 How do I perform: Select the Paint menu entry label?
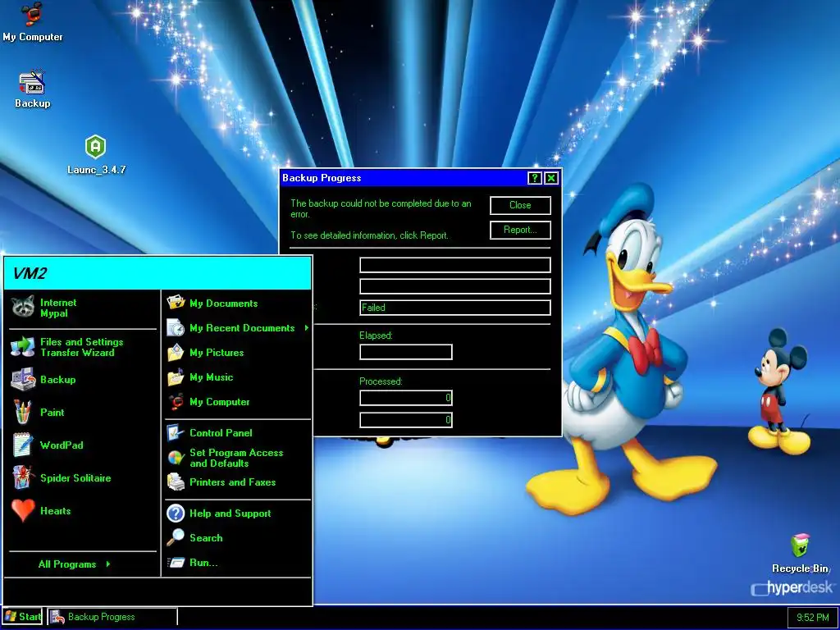[x=52, y=412]
